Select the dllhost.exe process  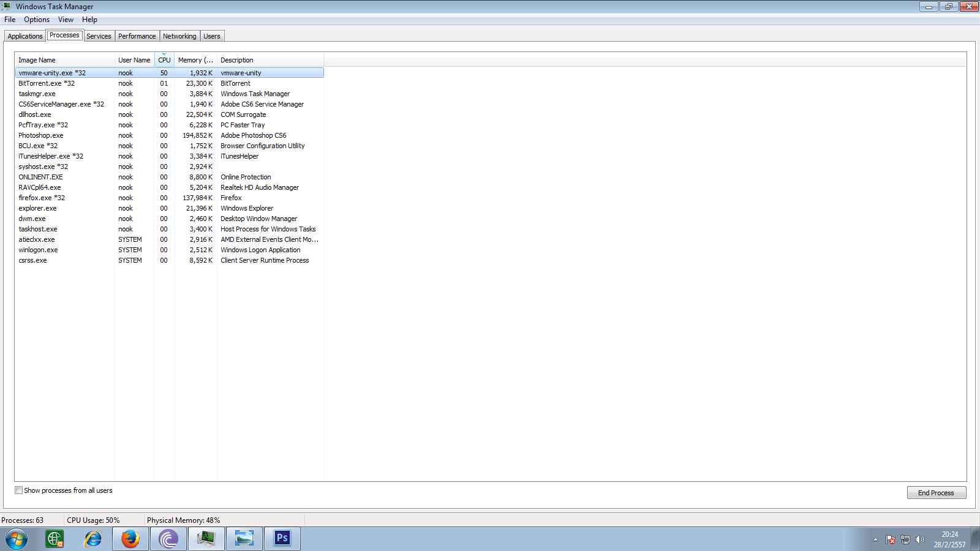tap(170, 114)
